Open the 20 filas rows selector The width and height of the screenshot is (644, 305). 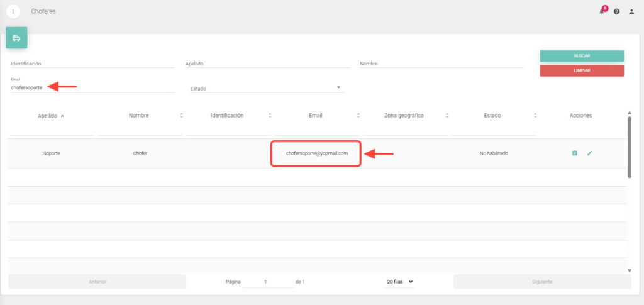coord(399,282)
